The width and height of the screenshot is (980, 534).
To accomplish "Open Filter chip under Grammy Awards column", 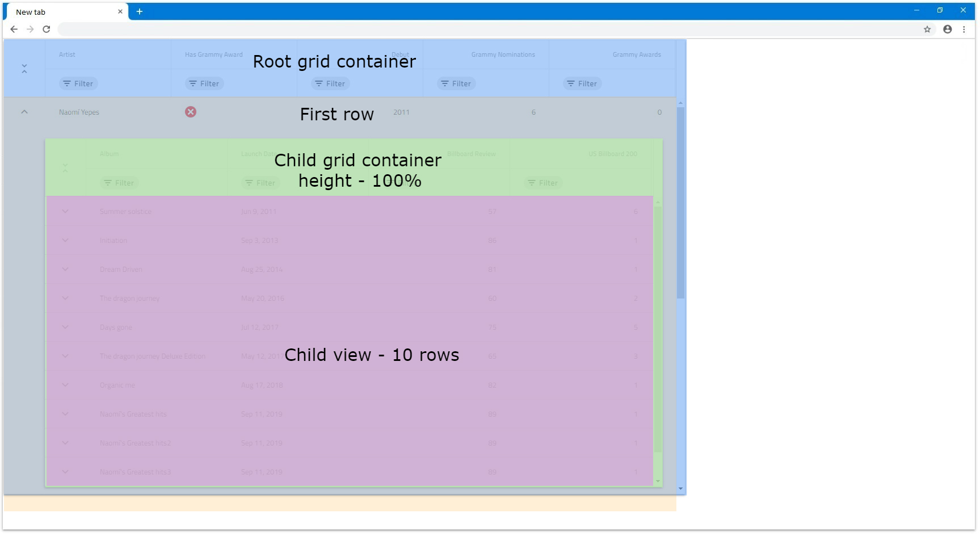I will 582,83.
